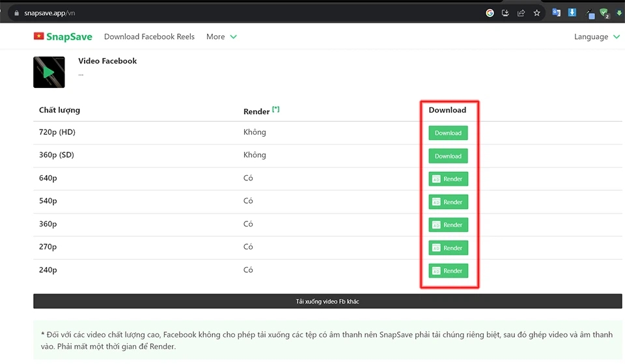Render the 640p video
This screenshot has height=364, width=625.
tap(448, 179)
